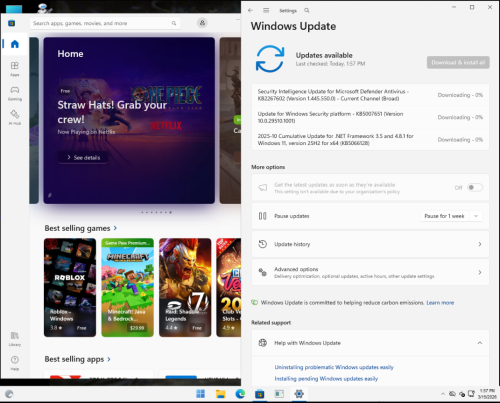
Task: Open the Pause for 1 week dropdown arrow
Action: 476,216
